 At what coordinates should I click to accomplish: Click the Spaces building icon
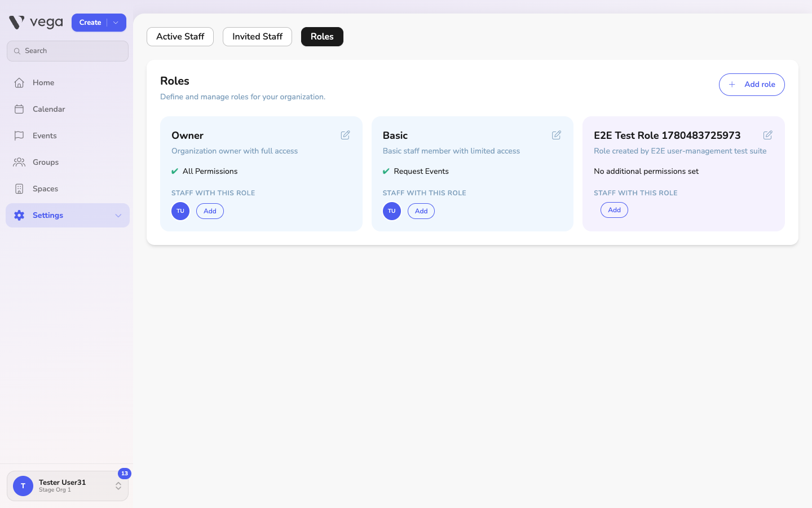click(19, 189)
